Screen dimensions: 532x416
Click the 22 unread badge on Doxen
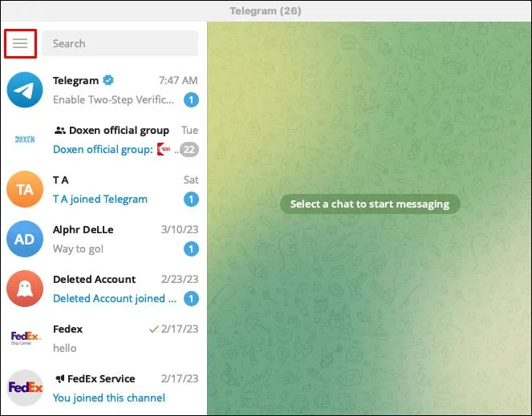(189, 150)
